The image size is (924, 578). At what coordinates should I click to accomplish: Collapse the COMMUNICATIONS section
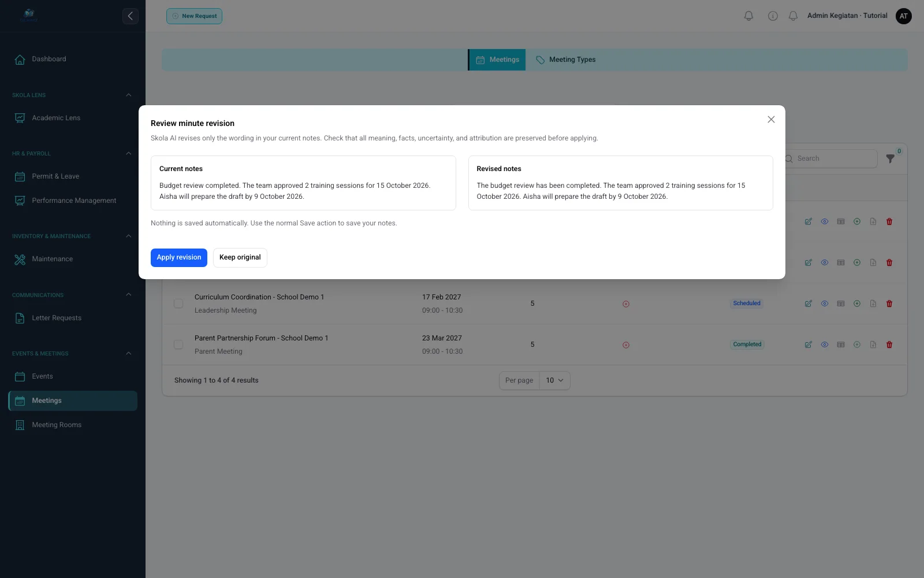point(128,295)
